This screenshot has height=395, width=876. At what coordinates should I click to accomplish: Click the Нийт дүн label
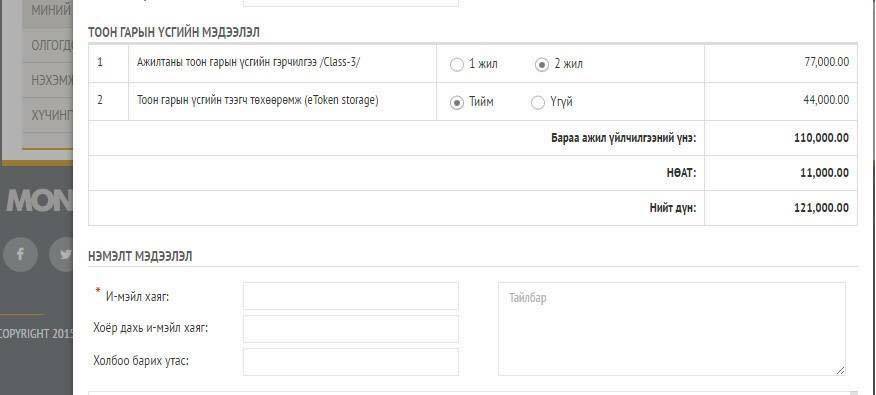(x=673, y=208)
